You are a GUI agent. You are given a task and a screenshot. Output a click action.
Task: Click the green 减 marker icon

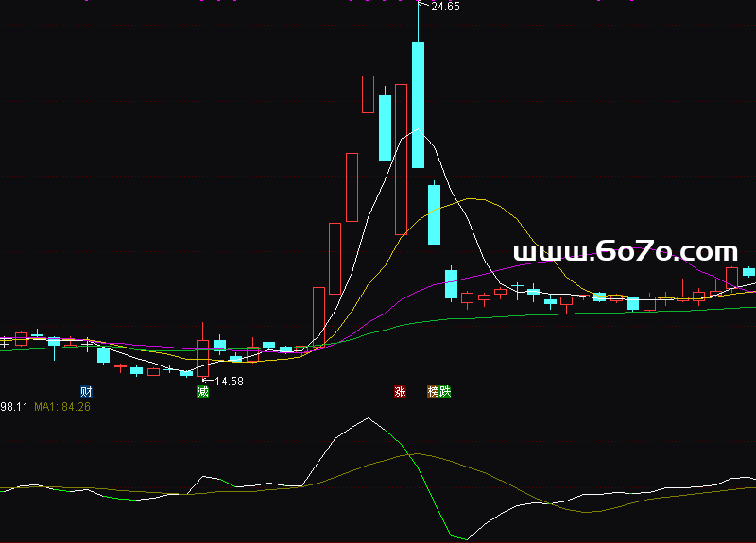pos(202,391)
